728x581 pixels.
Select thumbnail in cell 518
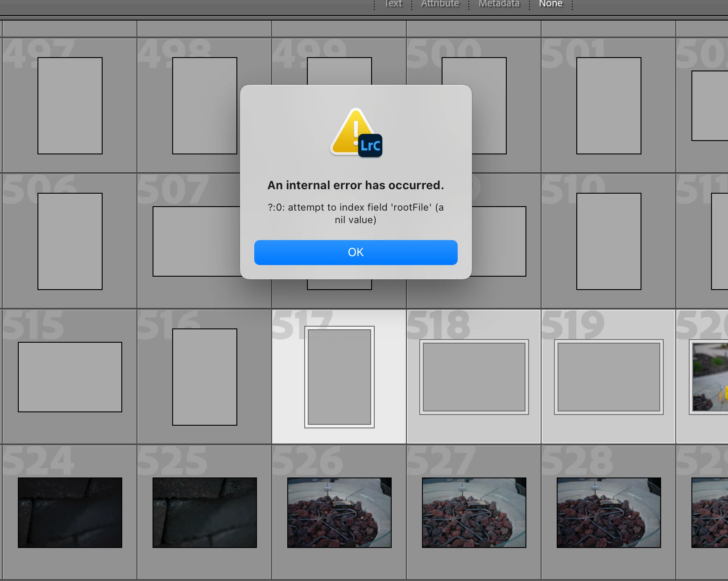pos(474,377)
